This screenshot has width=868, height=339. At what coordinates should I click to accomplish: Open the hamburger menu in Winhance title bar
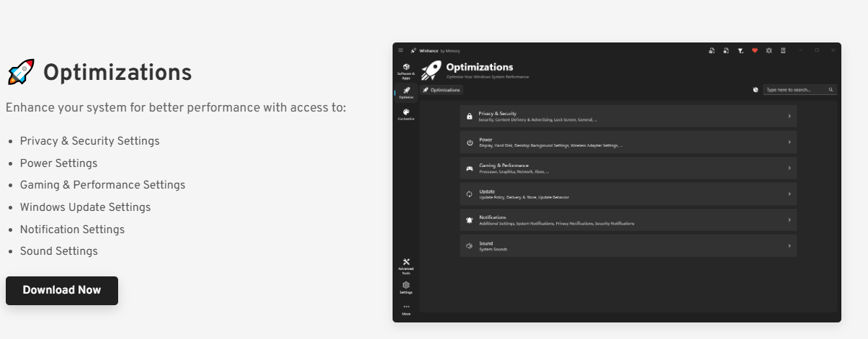[401, 50]
